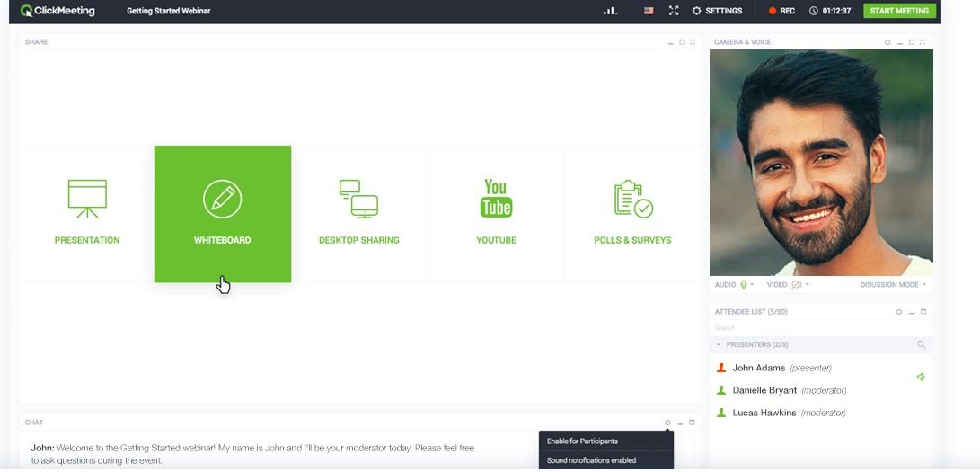Click the attendee list Search field
The image size is (980, 472).
[808, 328]
